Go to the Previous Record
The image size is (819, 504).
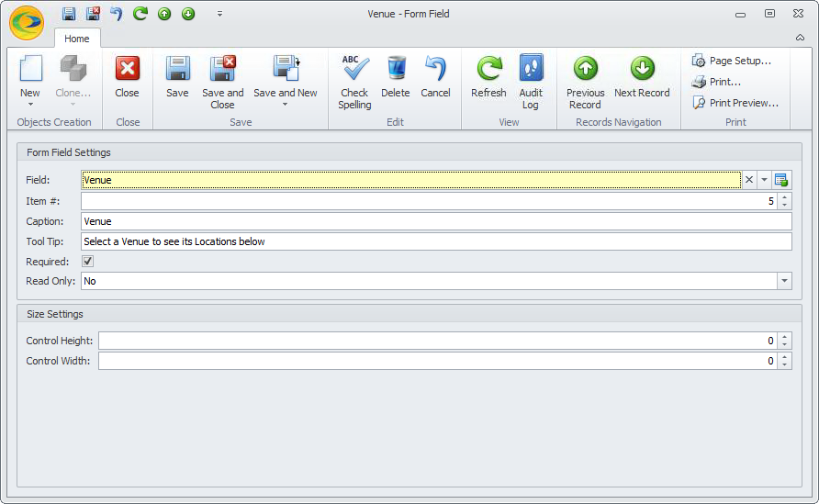[x=586, y=83]
